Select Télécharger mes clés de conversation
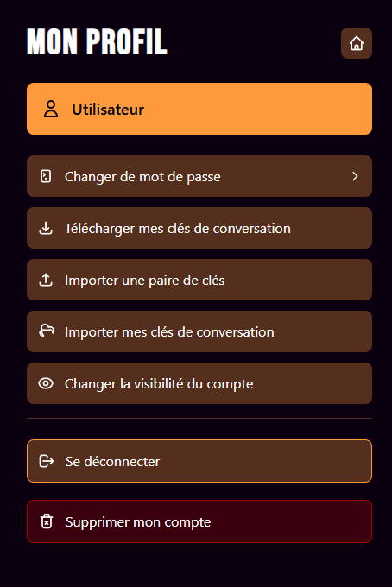The height and width of the screenshot is (587, 392). pyautogui.click(x=199, y=228)
